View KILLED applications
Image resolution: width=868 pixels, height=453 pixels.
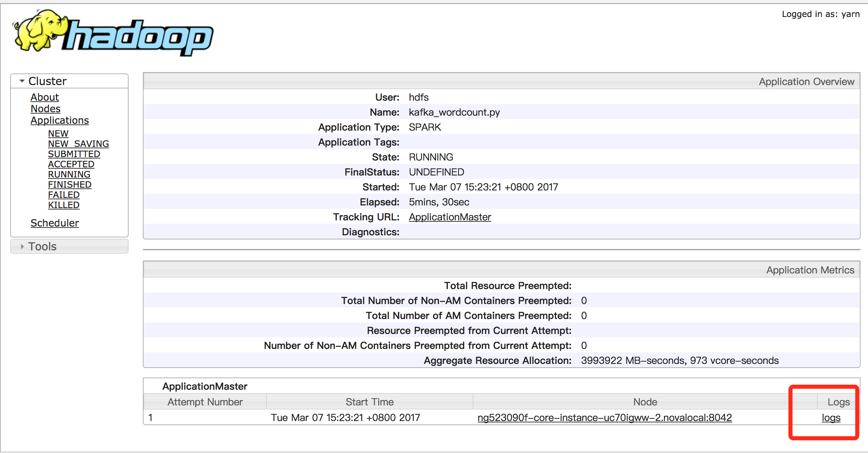coord(64,205)
